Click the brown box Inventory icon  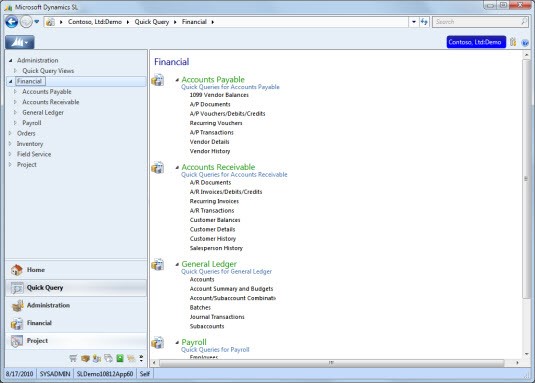point(85,358)
